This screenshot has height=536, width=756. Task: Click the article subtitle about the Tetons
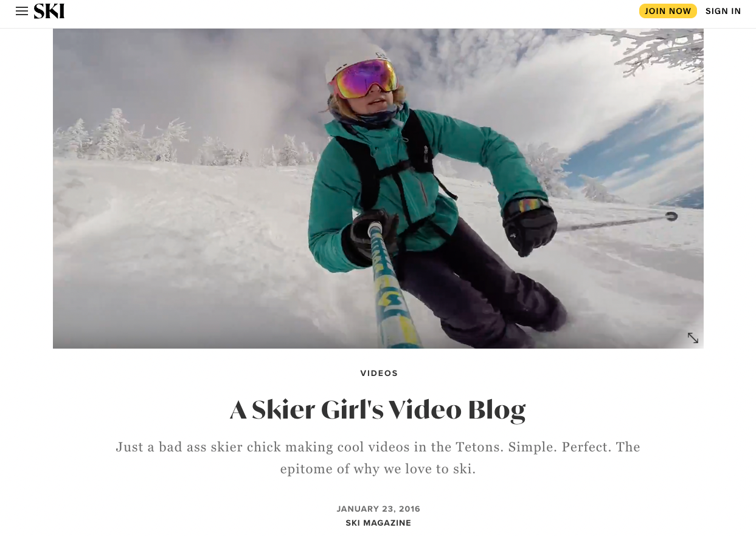pyautogui.click(x=378, y=458)
